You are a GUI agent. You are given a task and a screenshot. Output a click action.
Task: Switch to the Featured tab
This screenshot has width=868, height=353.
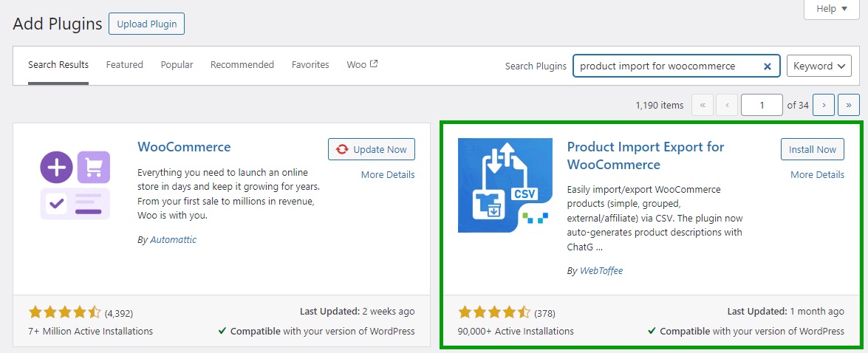pos(125,65)
